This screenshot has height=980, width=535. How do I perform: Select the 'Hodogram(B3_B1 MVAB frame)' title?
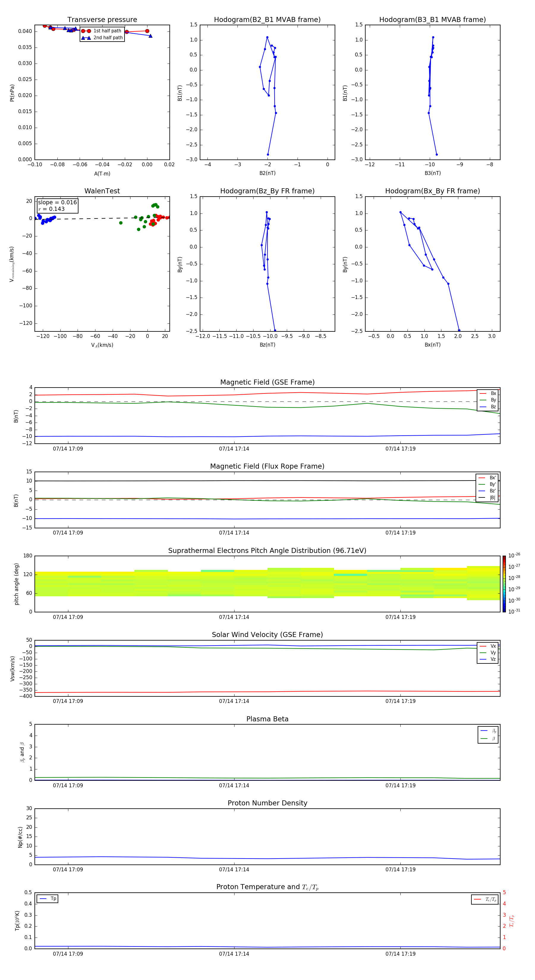pyautogui.click(x=432, y=20)
